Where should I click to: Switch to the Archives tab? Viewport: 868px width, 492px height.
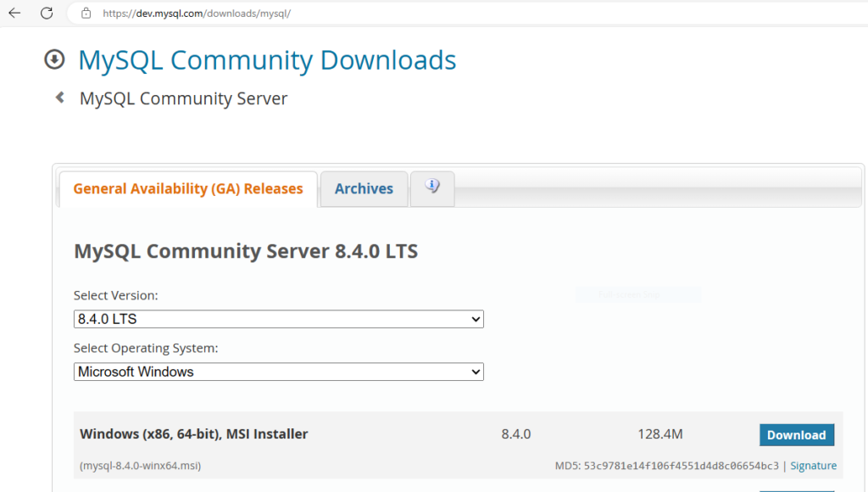[364, 189]
